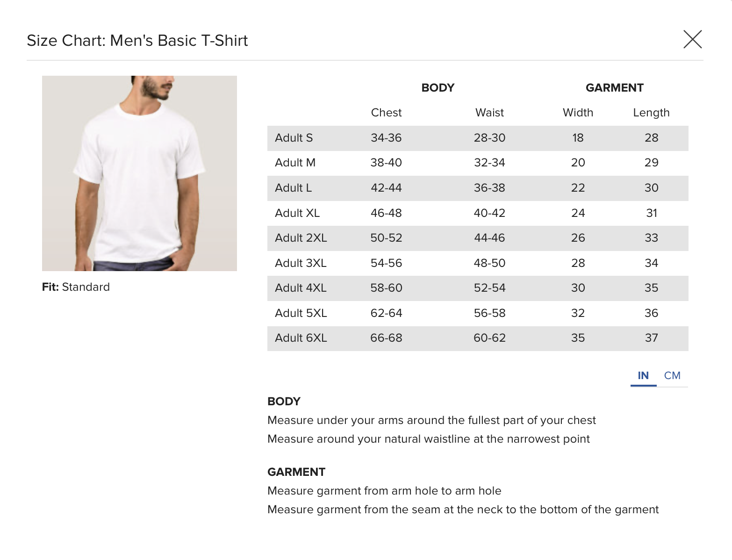Screen dimensions: 732x560
Task: Select the Adult 2XL row
Action: click(478, 238)
